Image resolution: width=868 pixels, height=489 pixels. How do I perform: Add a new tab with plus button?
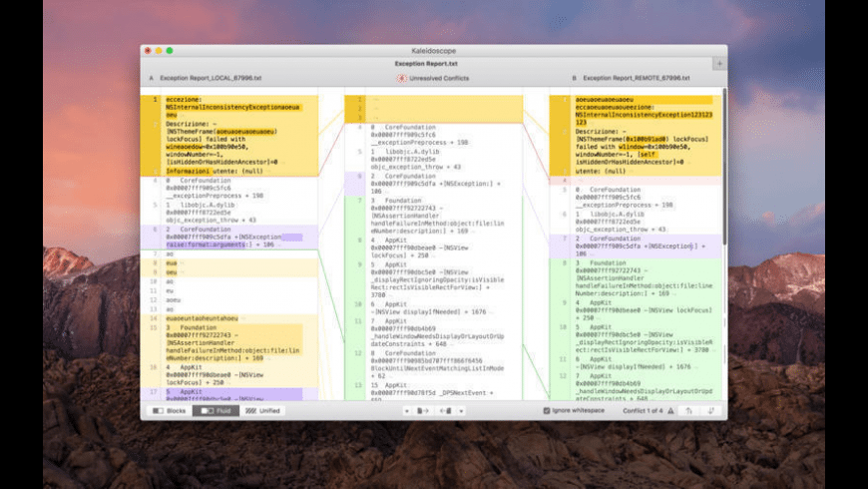pos(719,64)
